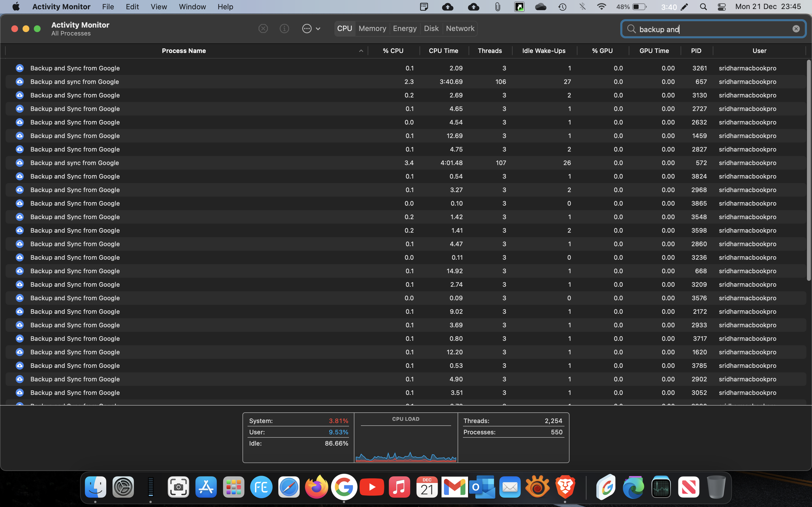
Task: Click the stop process (X) toolbar icon
Action: coord(263,29)
